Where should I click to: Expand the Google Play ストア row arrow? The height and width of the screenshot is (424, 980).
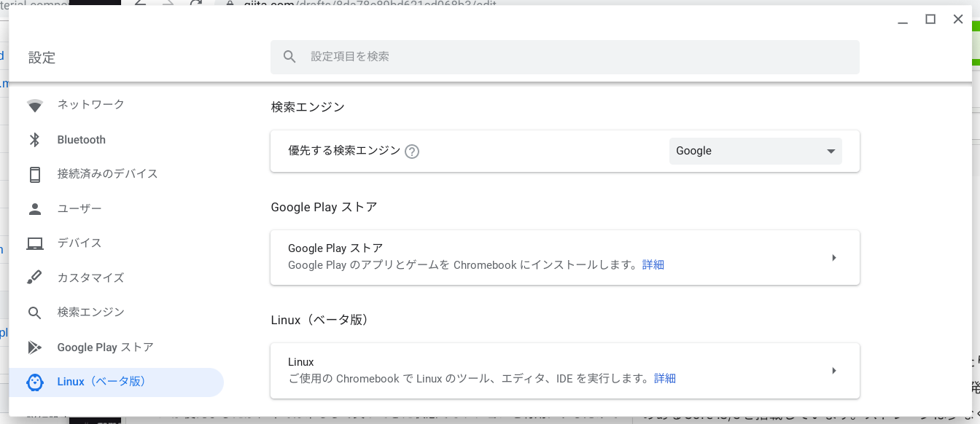(833, 257)
